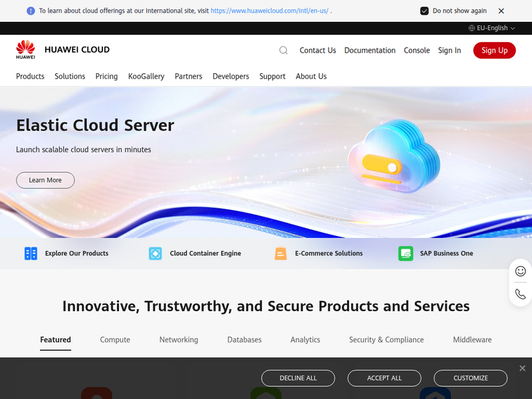Image resolution: width=532 pixels, height=399 pixels.
Task: Click the globe icon next to EU-English
Action: pos(471,28)
